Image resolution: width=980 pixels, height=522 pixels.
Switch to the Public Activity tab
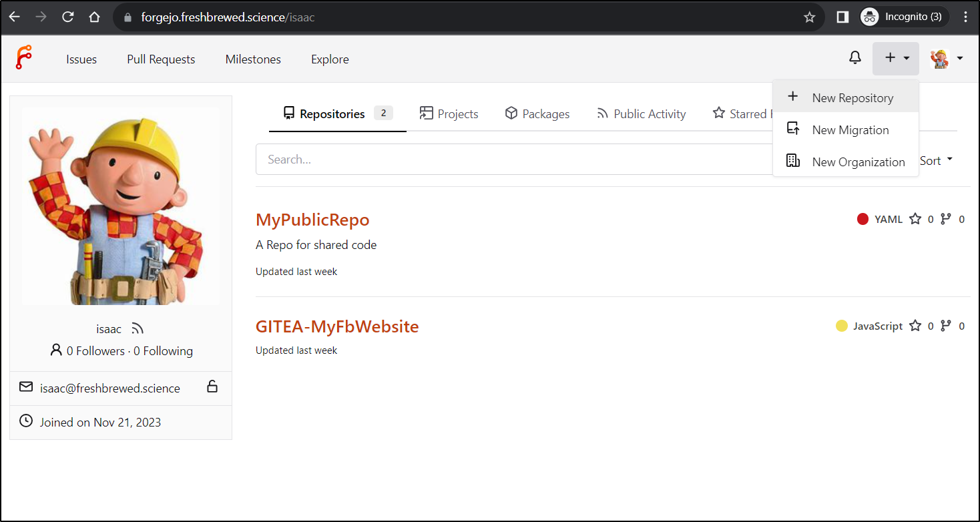pos(641,113)
